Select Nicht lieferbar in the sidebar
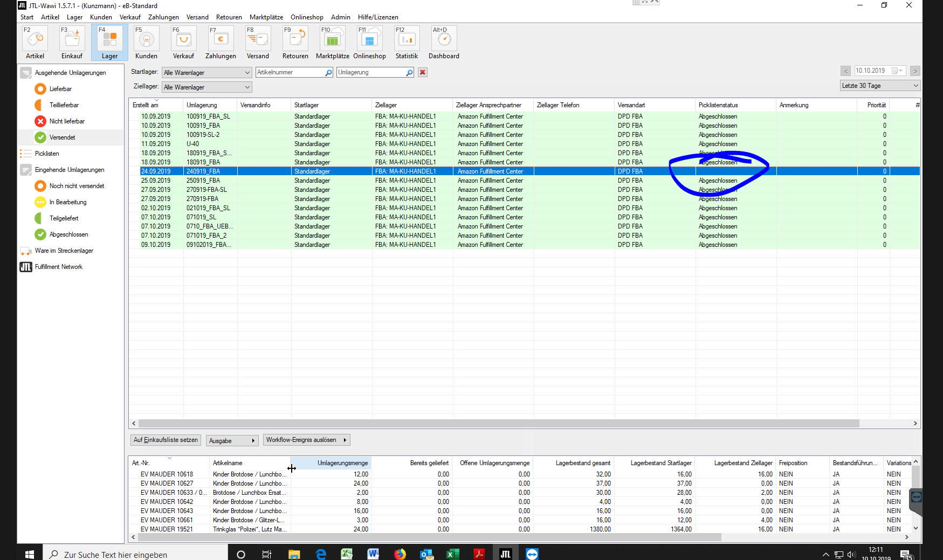Screen dimensions: 943x560 pyautogui.click(x=67, y=121)
